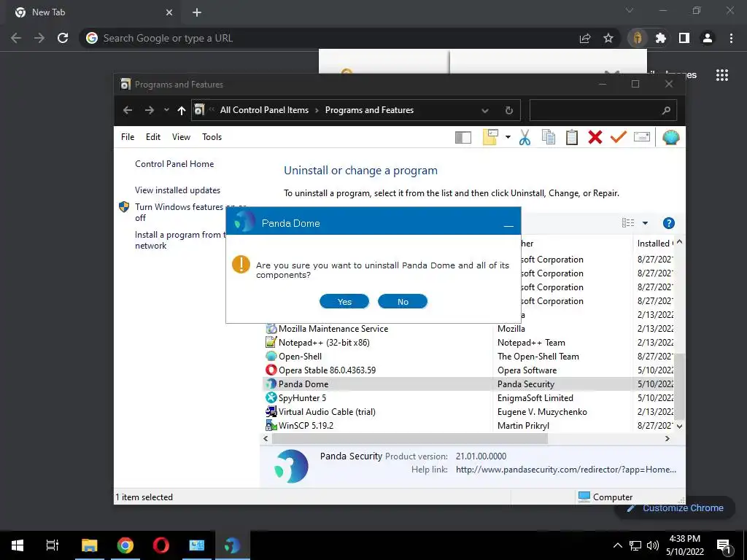747x560 pixels.
Task: Click the Paste clipboard icon
Action: (571, 137)
